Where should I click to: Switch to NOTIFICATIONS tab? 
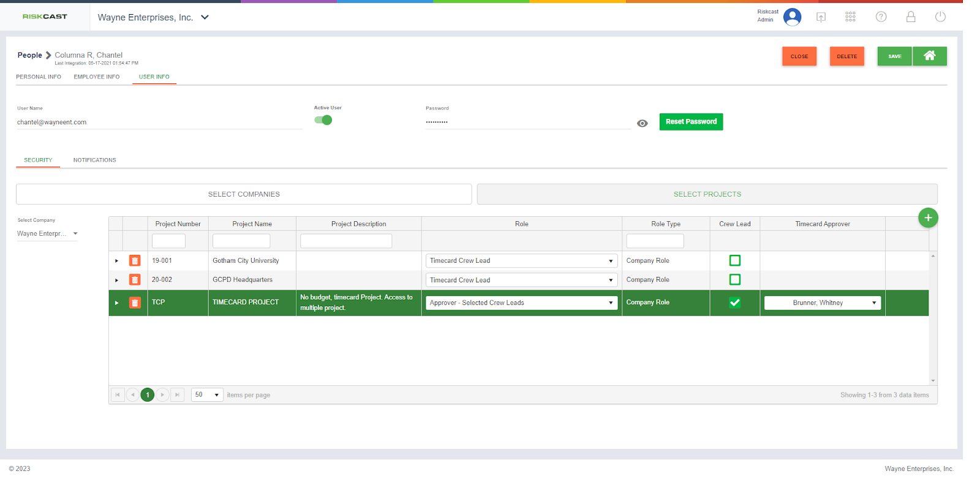click(x=95, y=160)
